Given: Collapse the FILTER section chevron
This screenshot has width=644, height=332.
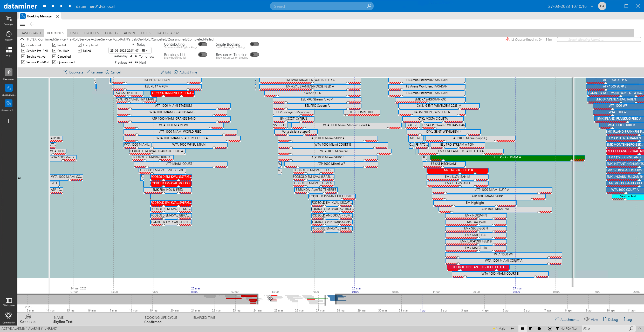Looking at the screenshot, I should pyautogui.click(x=22, y=39).
